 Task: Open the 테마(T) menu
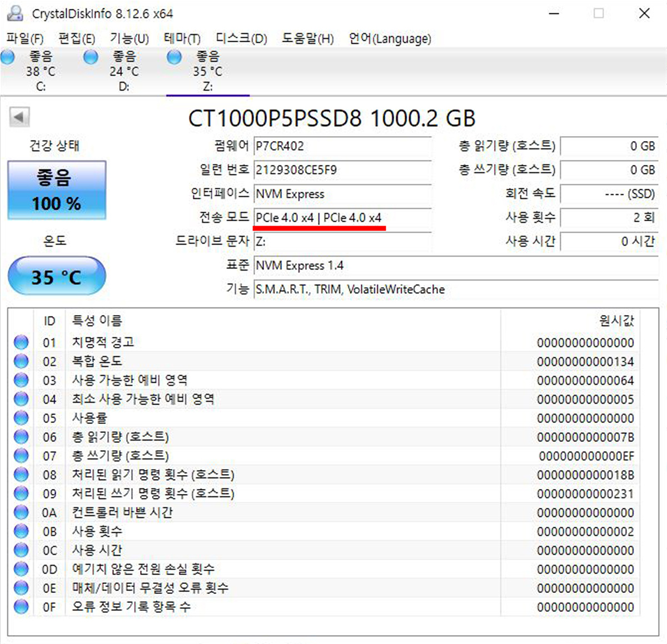click(182, 38)
